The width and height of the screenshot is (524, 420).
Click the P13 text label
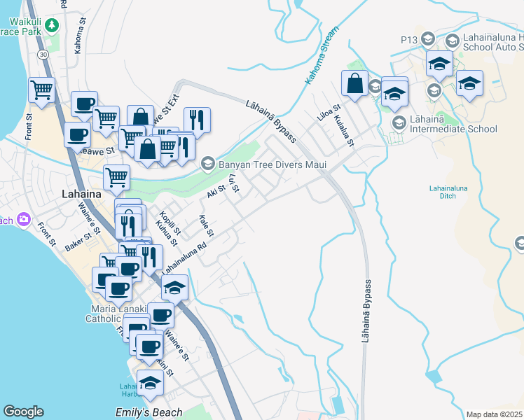tap(409, 40)
